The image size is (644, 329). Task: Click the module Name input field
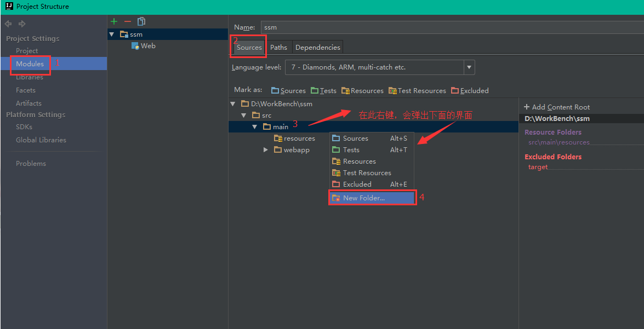(x=452, y=27)
